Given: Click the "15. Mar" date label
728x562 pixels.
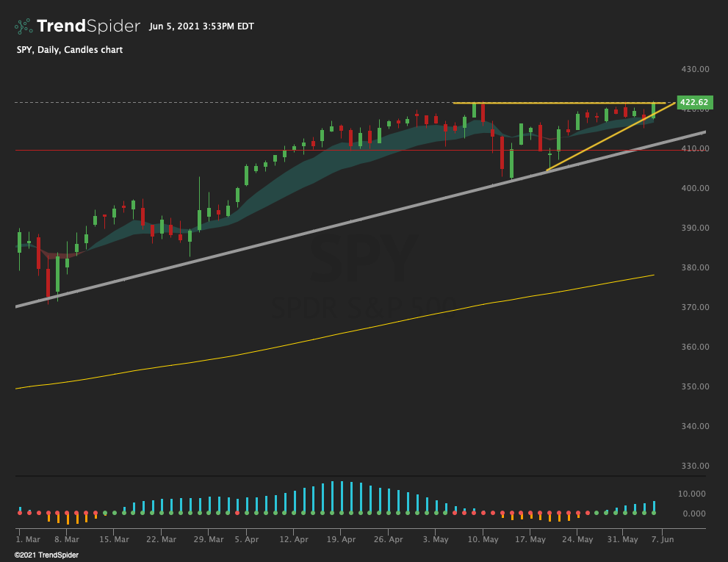Looking at the screenshot, I should (x=114, y=539).
